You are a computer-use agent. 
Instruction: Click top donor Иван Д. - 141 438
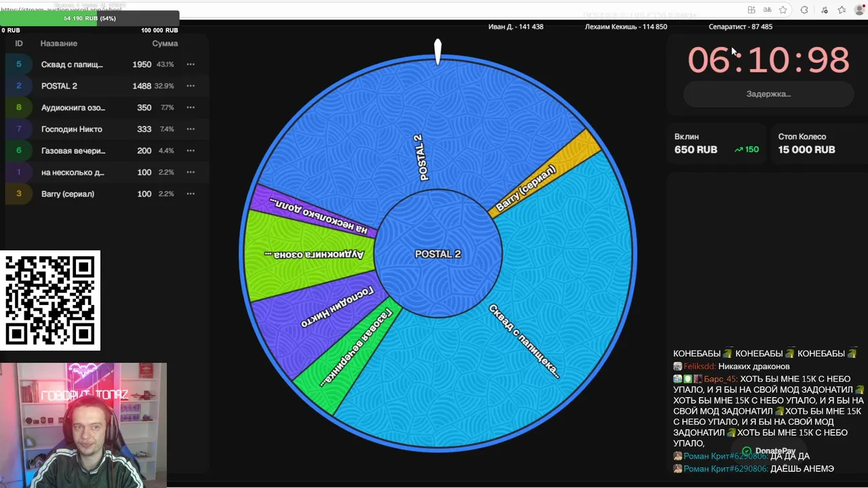515,26
